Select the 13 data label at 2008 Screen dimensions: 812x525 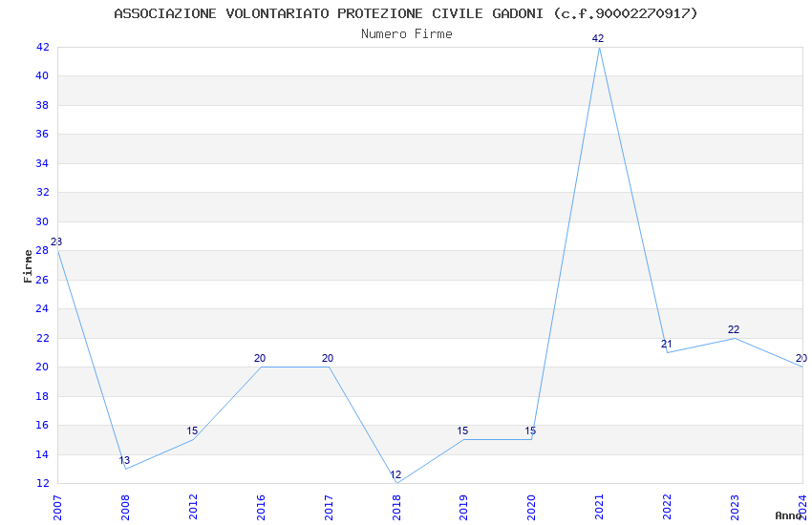pos(124,460)
